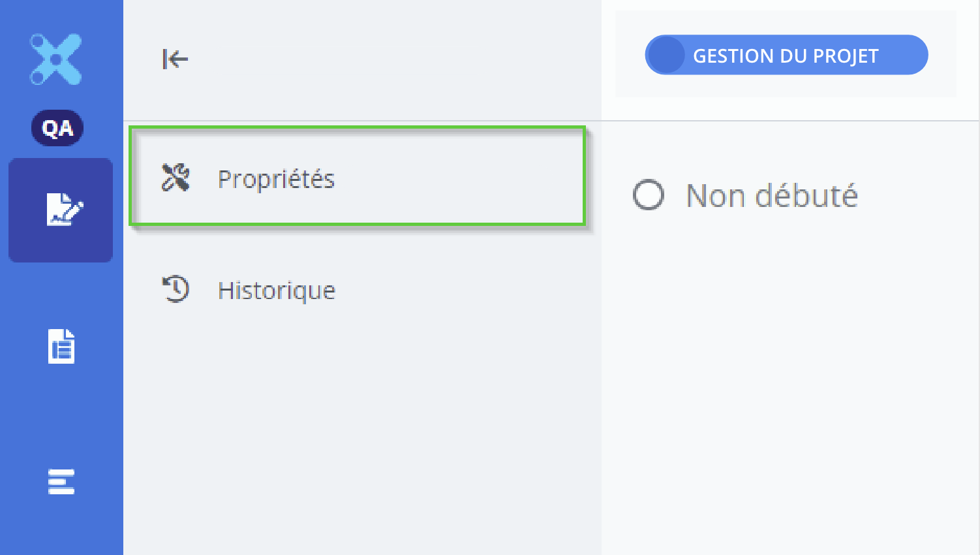
Task: Click the Non débuté status text
Action: point(772,195)
